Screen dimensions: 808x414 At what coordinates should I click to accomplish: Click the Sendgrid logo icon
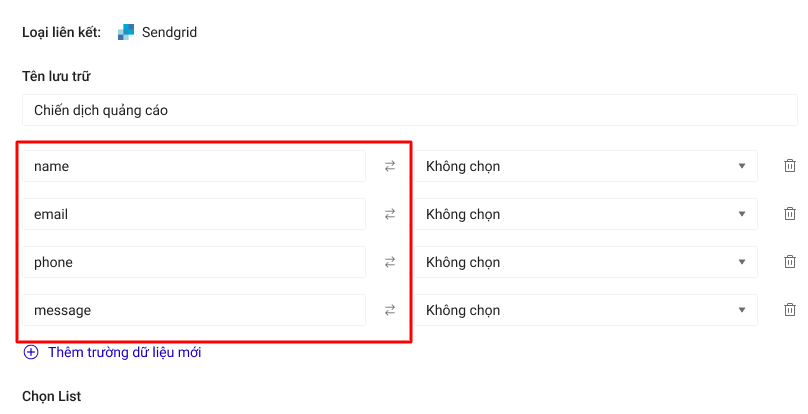tap(125, 32)
